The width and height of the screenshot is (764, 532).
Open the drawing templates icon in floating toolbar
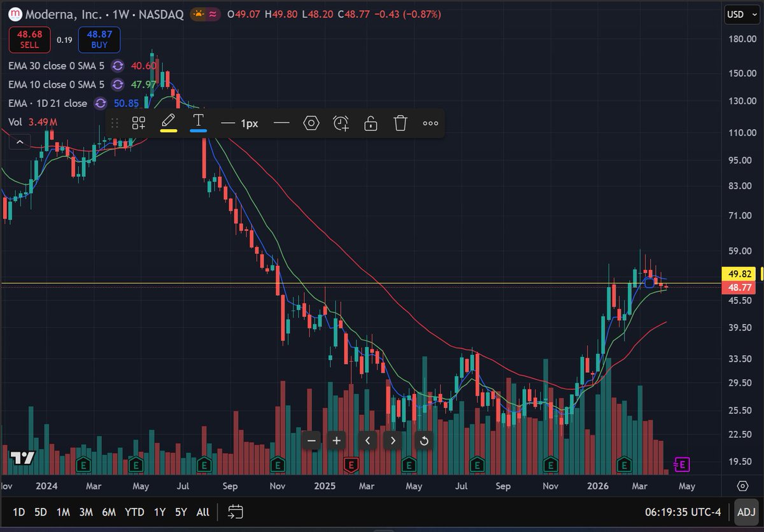click(x=139, y=123)
